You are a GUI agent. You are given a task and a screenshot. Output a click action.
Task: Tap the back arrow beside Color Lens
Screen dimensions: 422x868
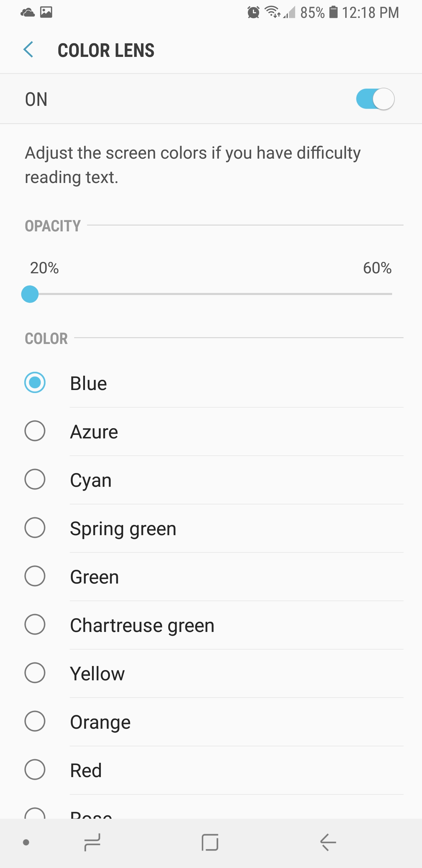[x=28, y=50]
